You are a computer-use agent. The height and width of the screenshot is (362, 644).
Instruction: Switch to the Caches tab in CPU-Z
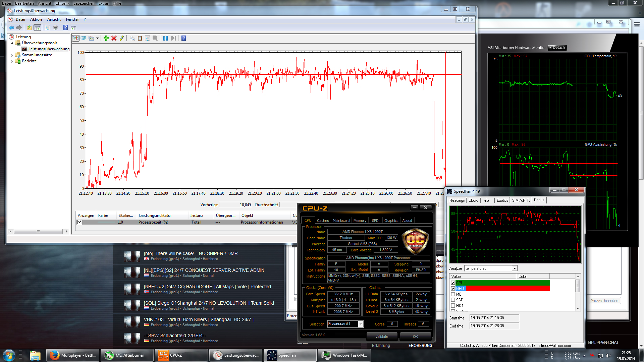[x=323, y=221]
